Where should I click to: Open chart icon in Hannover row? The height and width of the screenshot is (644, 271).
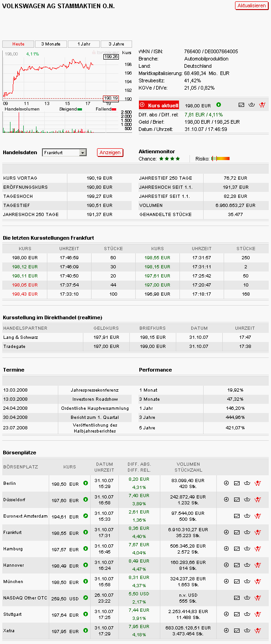point(237,565)
